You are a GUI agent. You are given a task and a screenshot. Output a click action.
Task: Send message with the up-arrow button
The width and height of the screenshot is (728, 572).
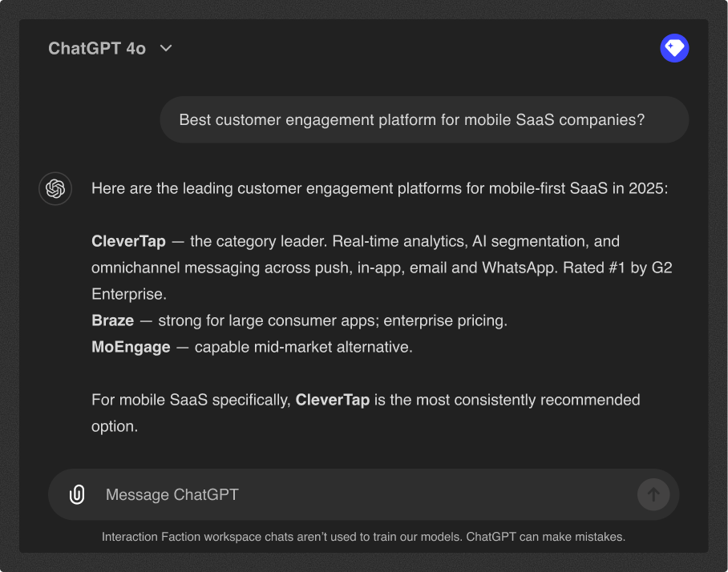point(653,494)
